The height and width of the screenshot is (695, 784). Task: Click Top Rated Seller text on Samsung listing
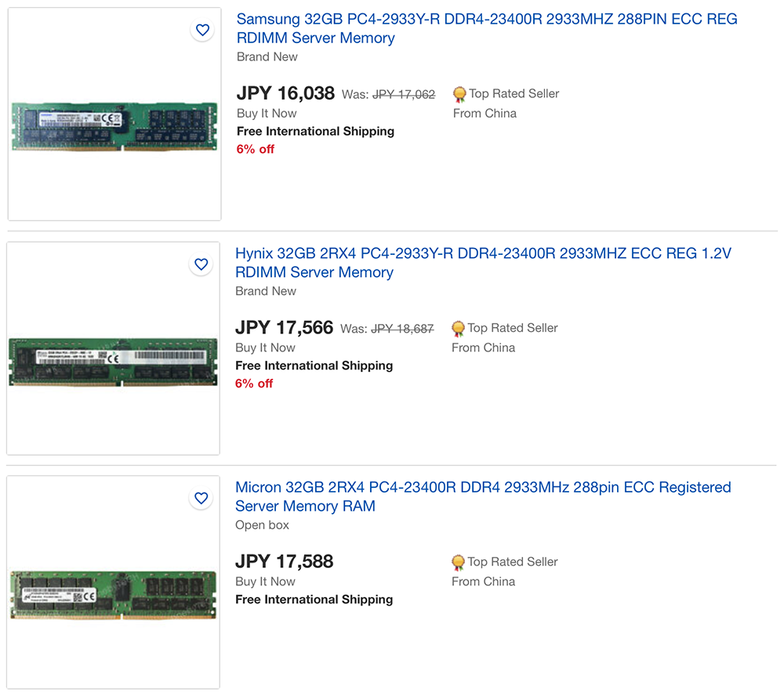(x=514, y=93)
